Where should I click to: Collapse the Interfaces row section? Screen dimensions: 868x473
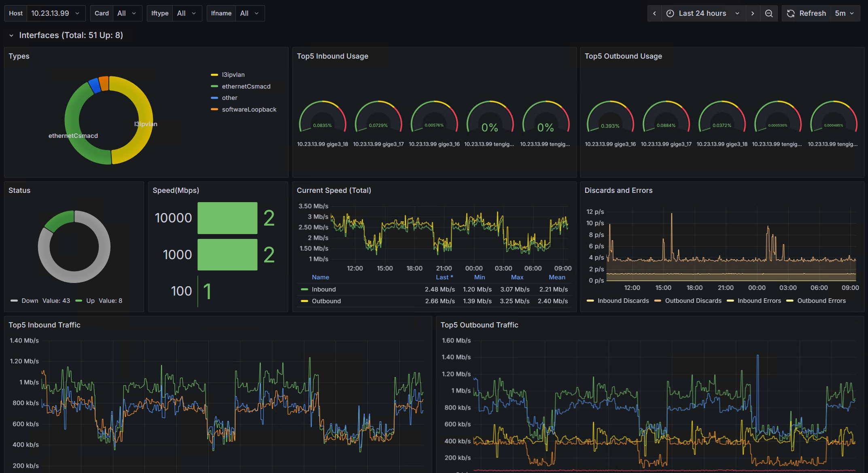coord(11,36)
